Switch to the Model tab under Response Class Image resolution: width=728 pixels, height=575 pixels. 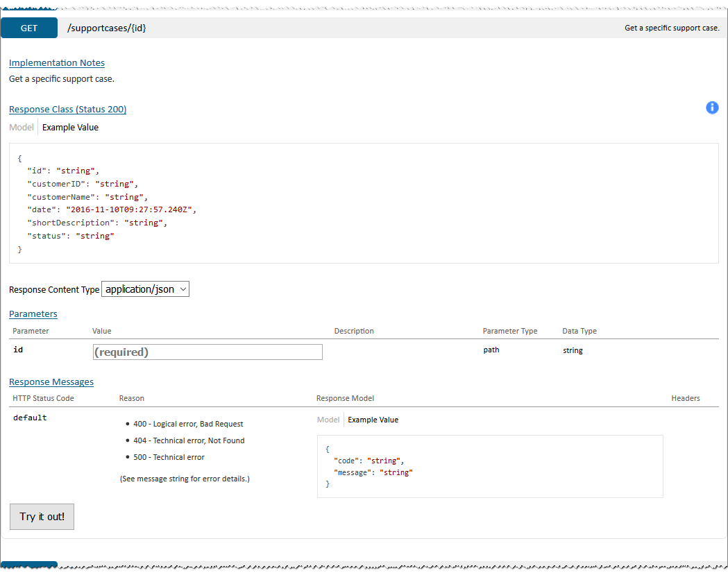[21, 127]
